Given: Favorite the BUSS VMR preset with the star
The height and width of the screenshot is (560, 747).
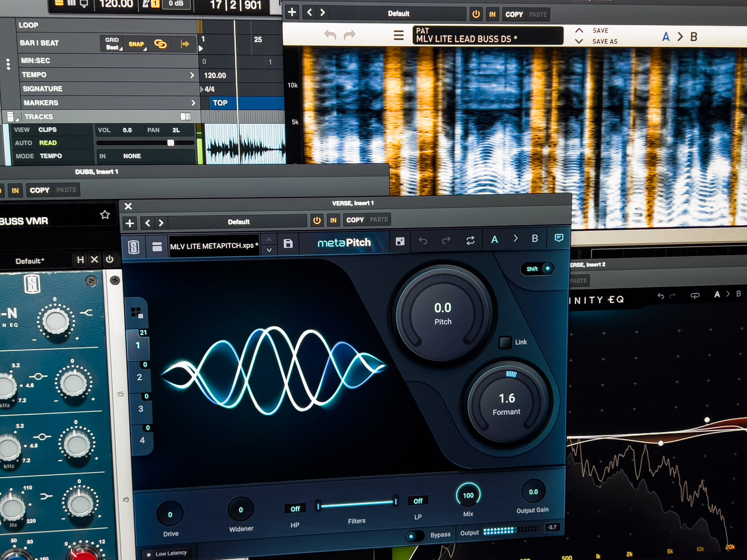Looking at the screenshot, I should 105,214.
